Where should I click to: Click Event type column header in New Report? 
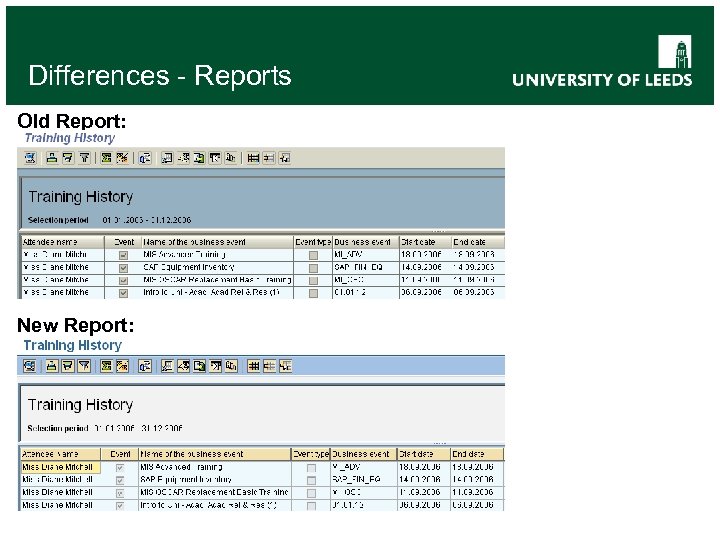click(x=311, y=454)
